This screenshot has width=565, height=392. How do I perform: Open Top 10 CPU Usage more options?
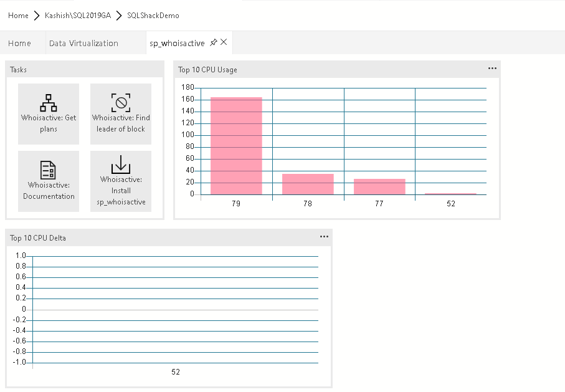coord(492,69)
